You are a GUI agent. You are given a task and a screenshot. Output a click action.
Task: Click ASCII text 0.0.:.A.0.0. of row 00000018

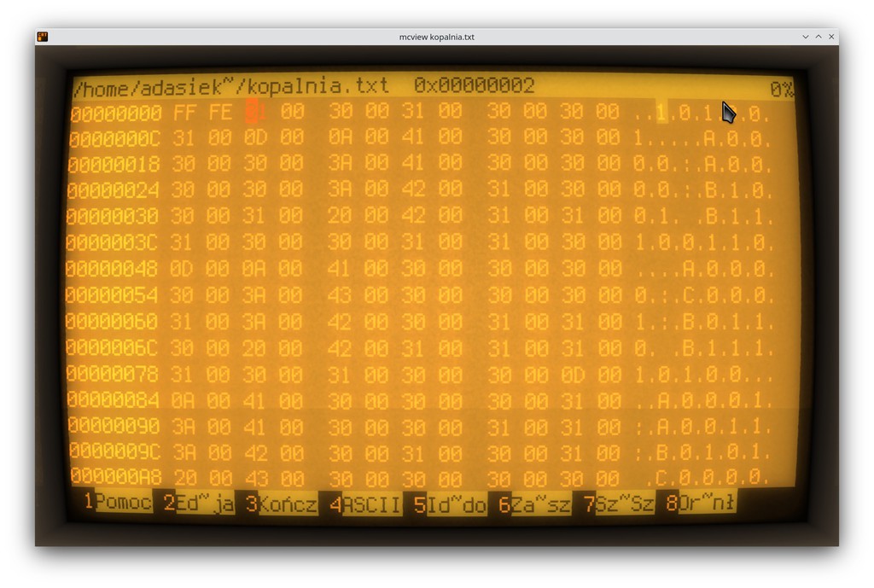[702, 164]
